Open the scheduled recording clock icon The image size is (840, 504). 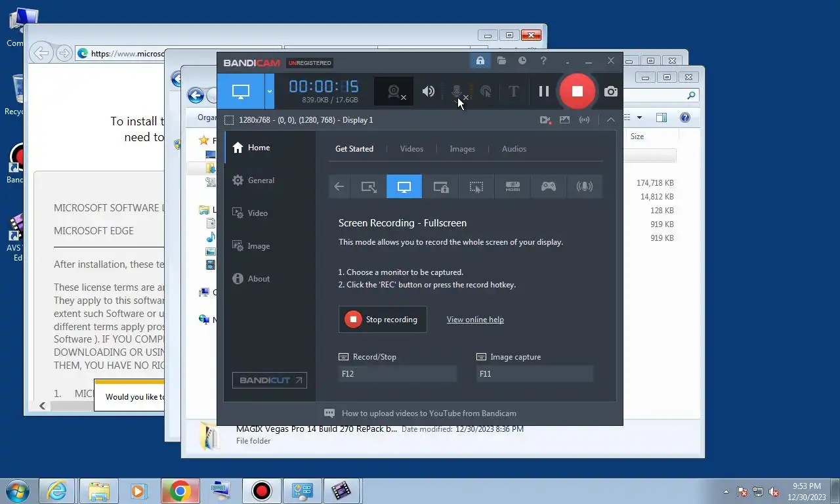pos(522,61)
